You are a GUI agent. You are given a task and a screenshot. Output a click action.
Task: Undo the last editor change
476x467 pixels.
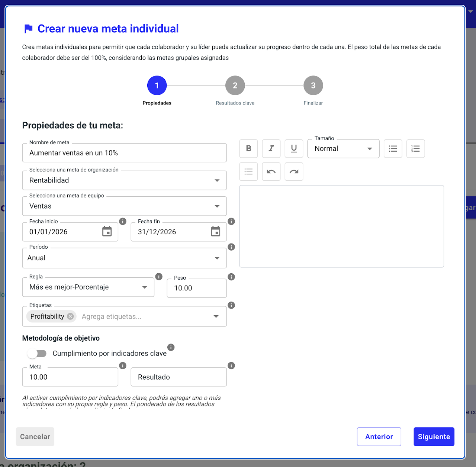coord(271,172)
